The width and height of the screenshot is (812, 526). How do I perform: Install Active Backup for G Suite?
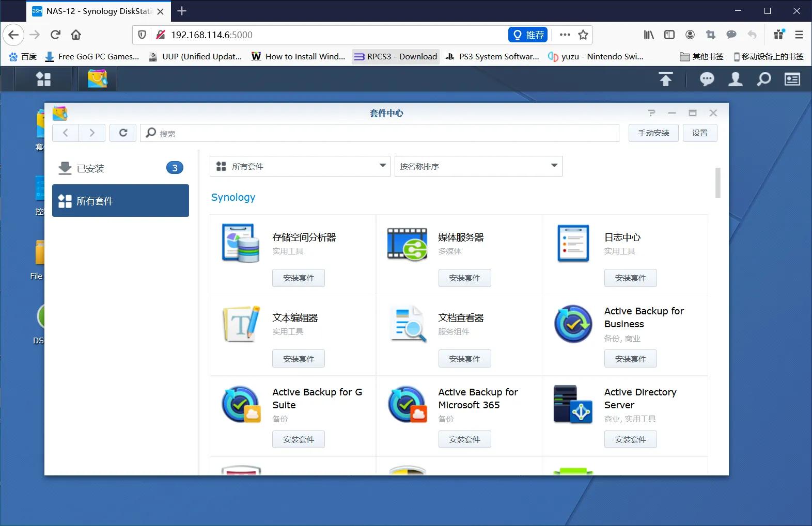pyautogui.click(x=299, y=439)
